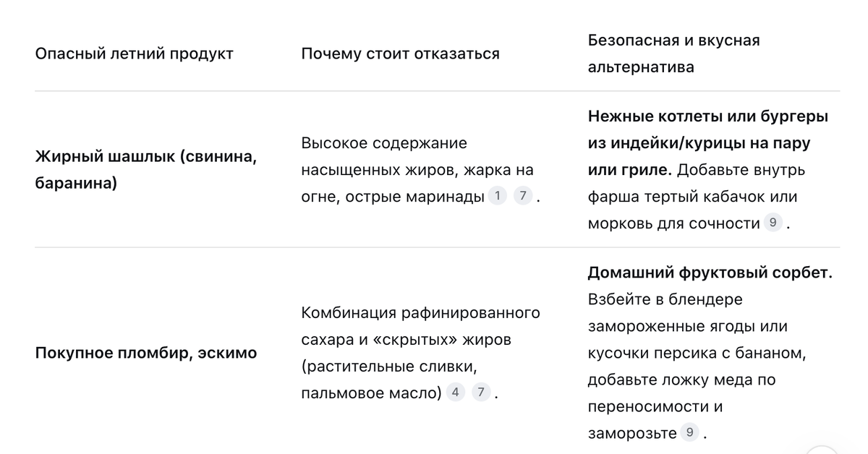Open citation 1 after "острые маринады"
The image size is (868, 454).
pos(498,196)
